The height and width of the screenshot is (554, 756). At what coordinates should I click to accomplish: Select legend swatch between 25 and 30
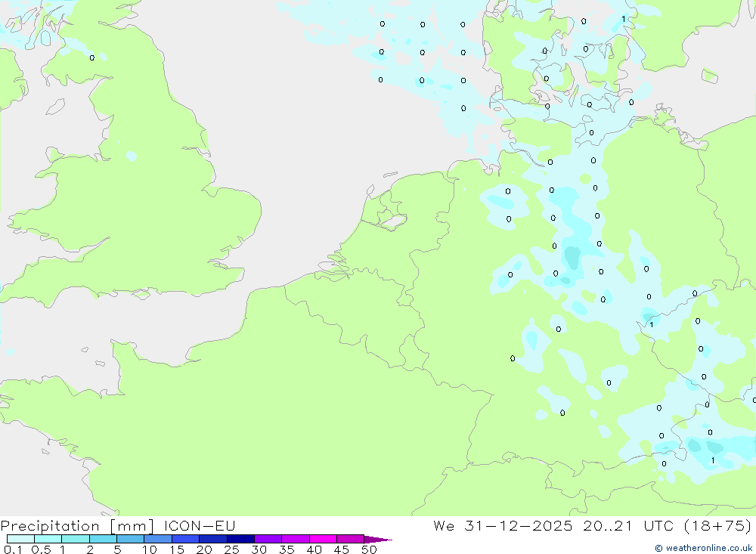pyautogui.click(x=240, y=539)
